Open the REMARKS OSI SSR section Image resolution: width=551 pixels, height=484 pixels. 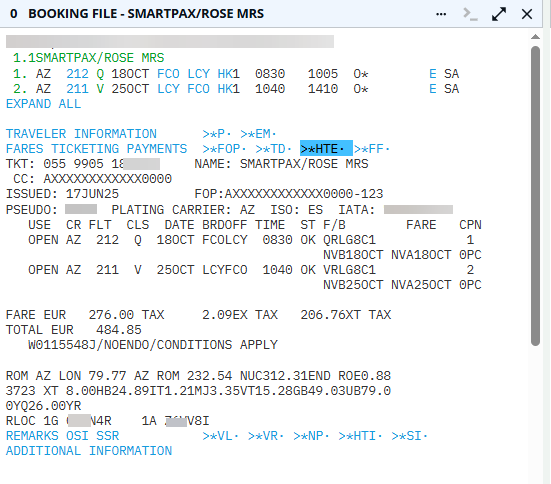[63, 436]
